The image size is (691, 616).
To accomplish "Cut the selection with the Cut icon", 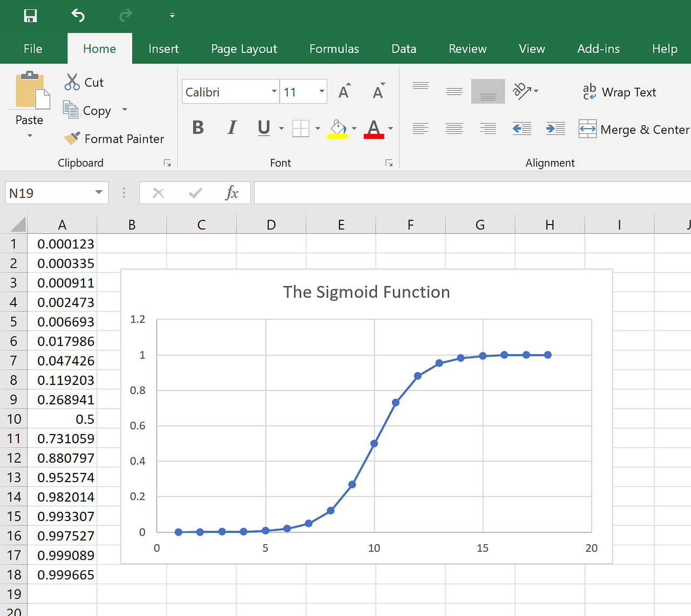I will [x=84, y=82].
